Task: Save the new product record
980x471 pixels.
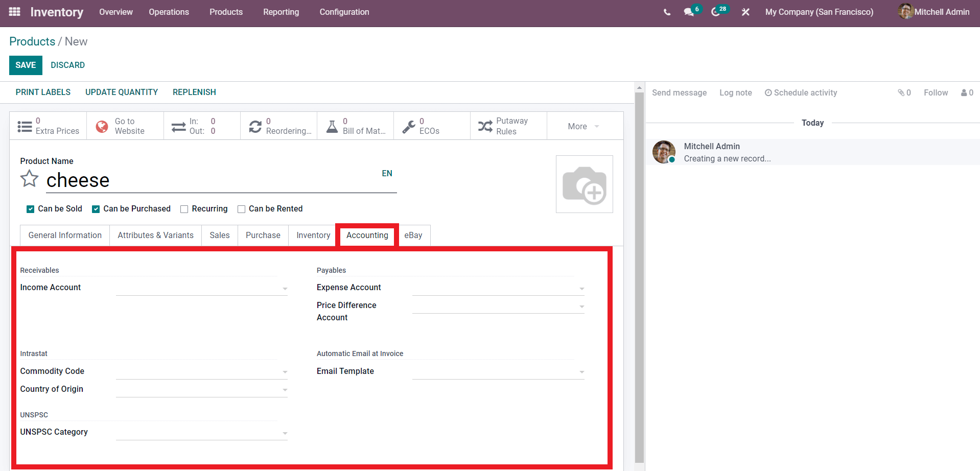Action: pyautogui.click(x=26, y=65)
